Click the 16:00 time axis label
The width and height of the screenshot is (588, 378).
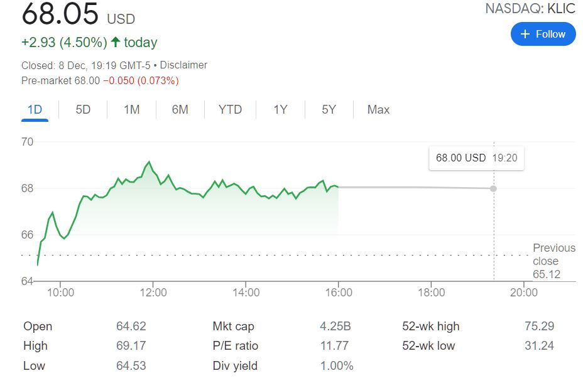(x=339, y=293)
